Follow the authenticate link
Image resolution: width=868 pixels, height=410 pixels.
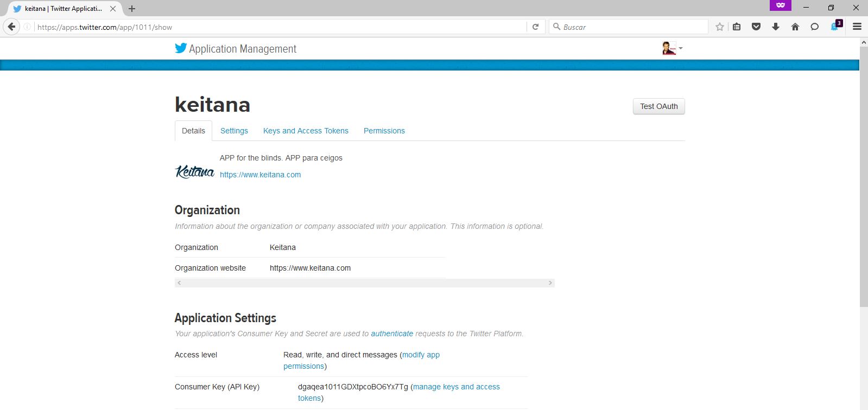392,334
